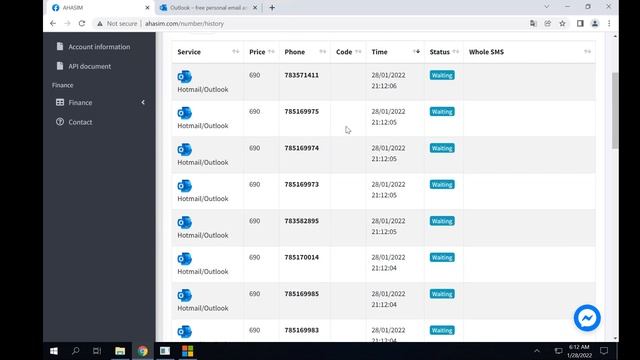The image size is (640, 360).
Task: Click the page vertical scrollbar thumb
Action: [615, 110]
